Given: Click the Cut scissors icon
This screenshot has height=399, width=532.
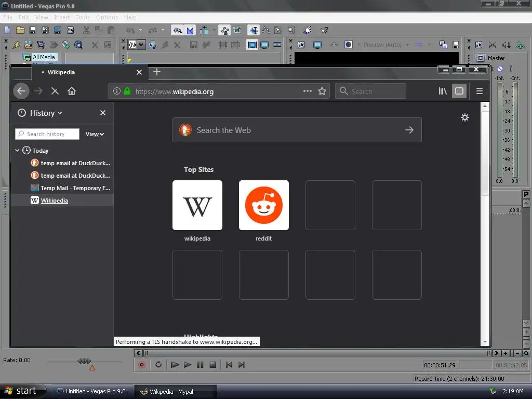Looking at the screenshot, I should (x=86, y=30).
